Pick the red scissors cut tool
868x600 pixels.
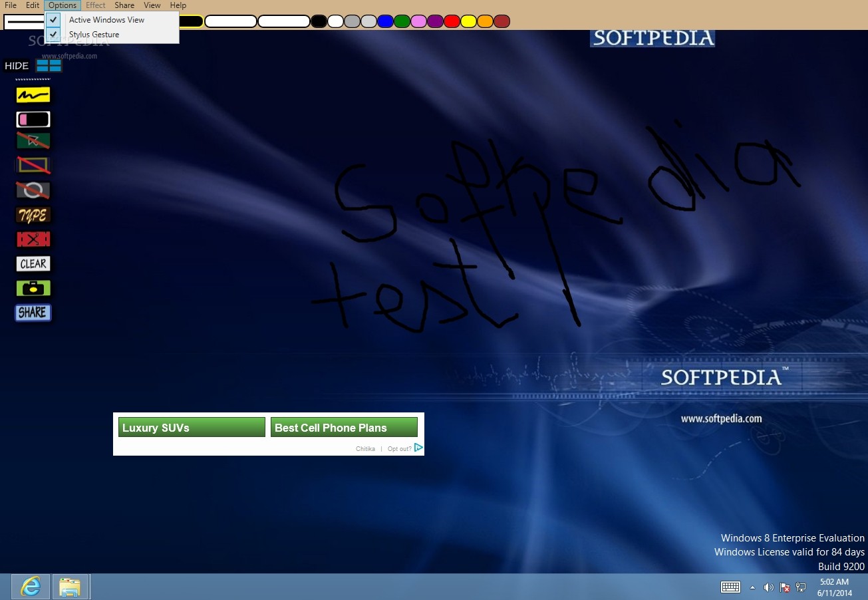[x=33, y=239]
